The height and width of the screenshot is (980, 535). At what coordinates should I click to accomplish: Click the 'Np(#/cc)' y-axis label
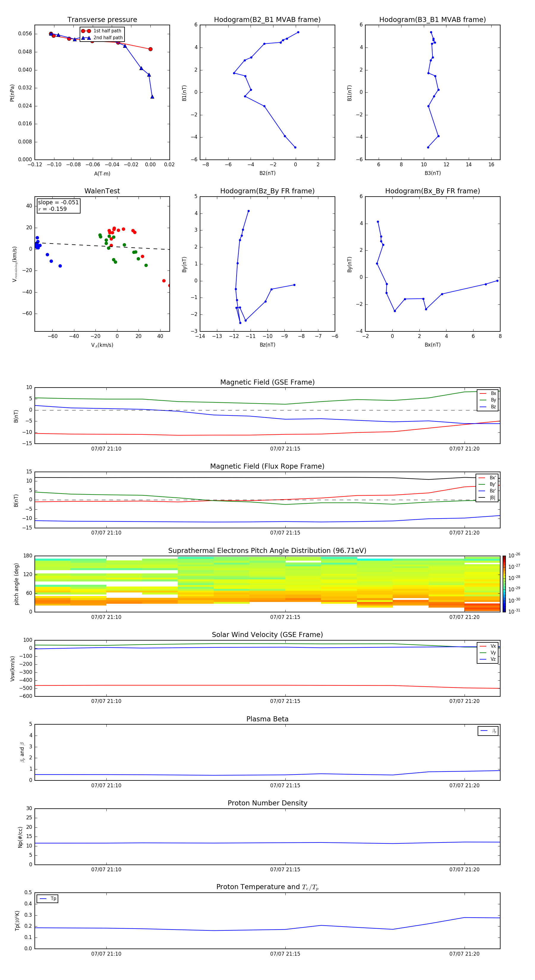coord(20,837)
